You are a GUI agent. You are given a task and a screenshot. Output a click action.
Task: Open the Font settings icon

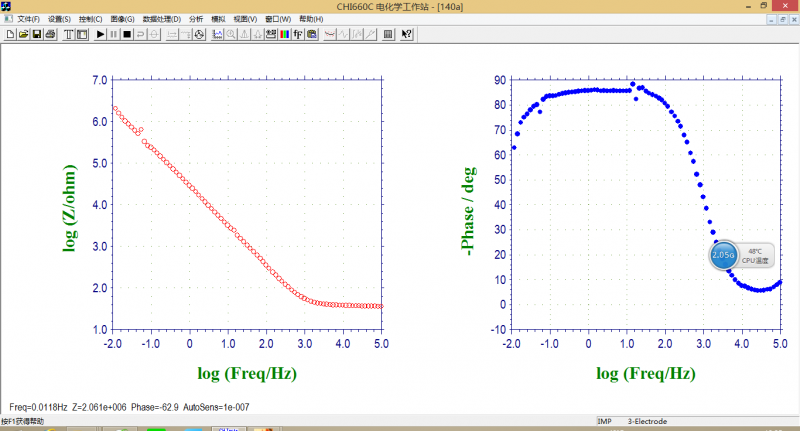297,34
